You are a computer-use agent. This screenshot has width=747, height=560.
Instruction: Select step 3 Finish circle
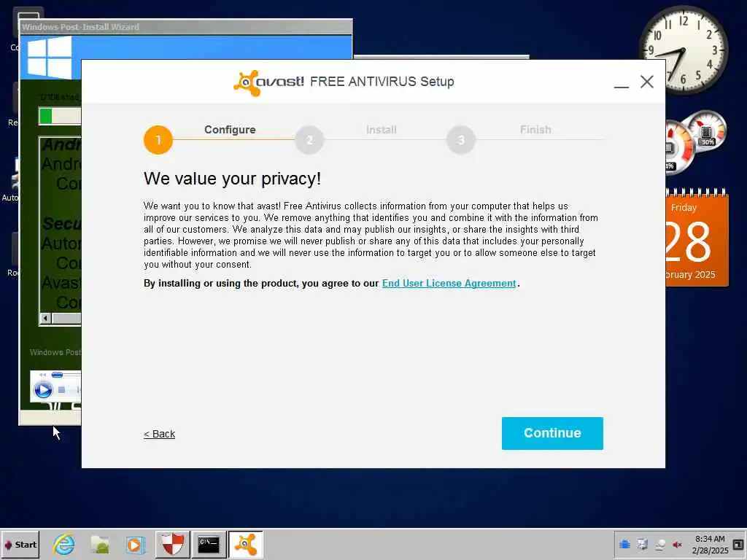click(x=461, y=140)
